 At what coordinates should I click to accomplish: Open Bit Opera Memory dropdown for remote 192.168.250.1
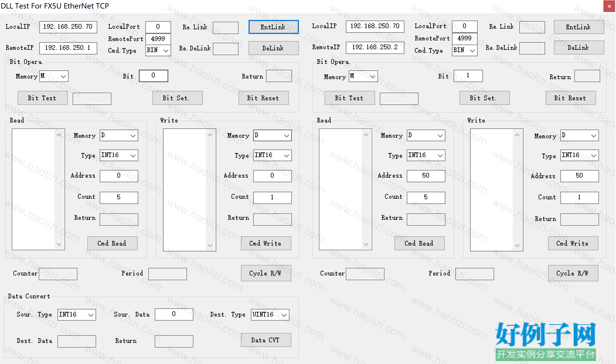[x=54, y=76]
